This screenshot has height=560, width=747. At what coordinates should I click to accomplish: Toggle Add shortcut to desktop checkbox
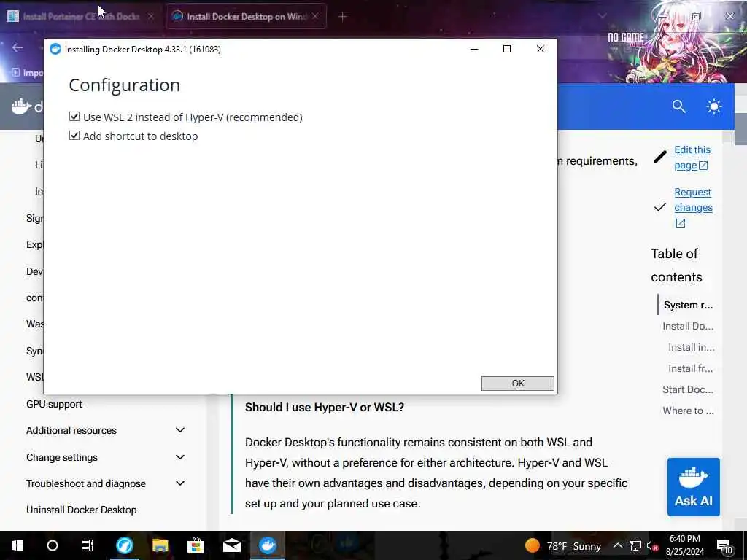point(74,136)
